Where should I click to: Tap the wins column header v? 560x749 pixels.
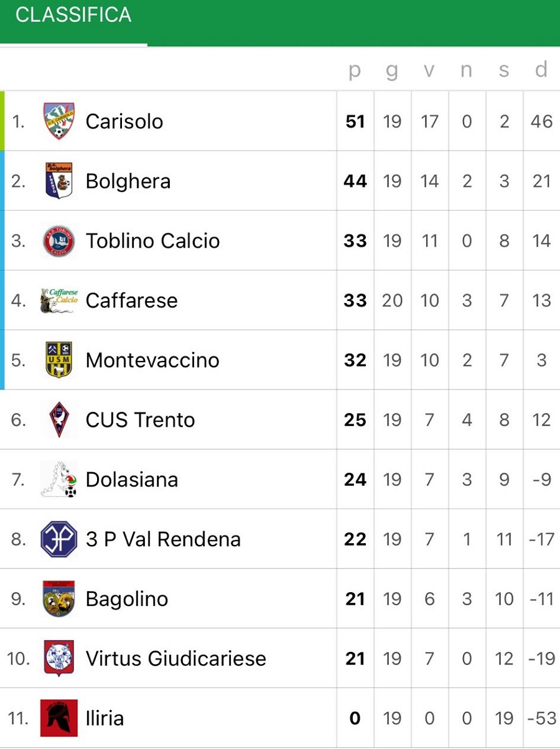point(429,70)
